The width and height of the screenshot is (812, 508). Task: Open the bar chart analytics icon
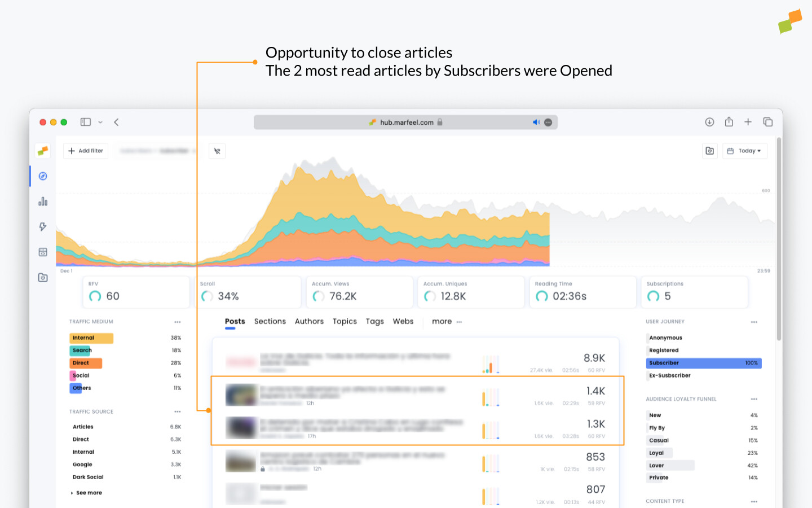tap(42, 201)
